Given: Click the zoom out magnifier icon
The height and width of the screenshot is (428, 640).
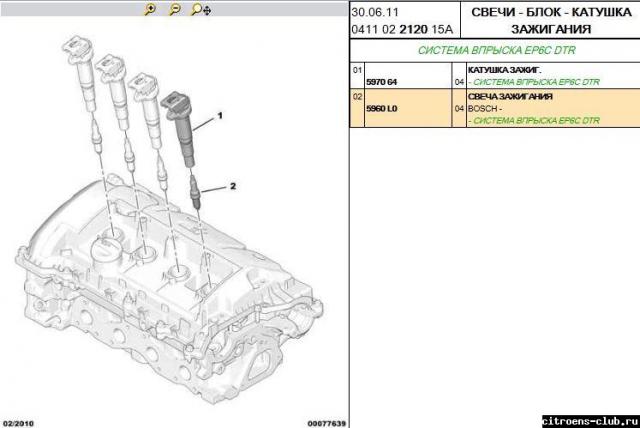Looking at the screenshot, I should pos(174,10).
